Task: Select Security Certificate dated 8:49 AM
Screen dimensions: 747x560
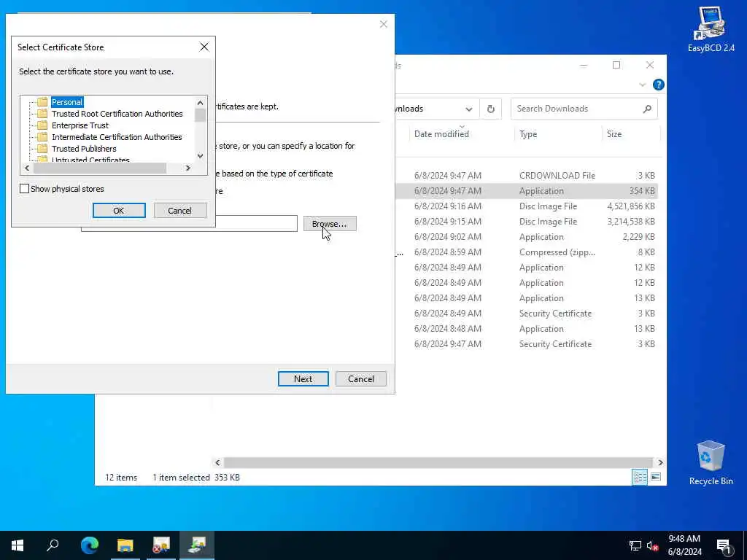Action: [527, 314]
